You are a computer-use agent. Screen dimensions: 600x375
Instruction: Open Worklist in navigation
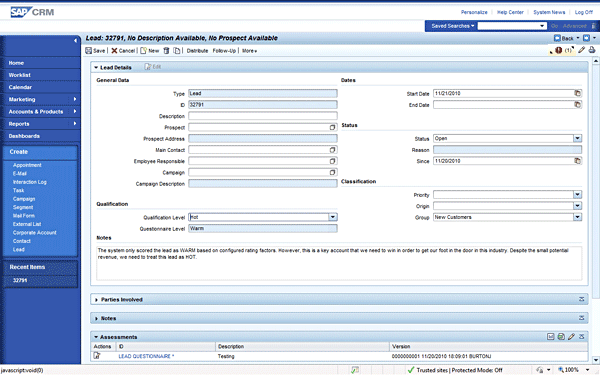click(20, 75)
